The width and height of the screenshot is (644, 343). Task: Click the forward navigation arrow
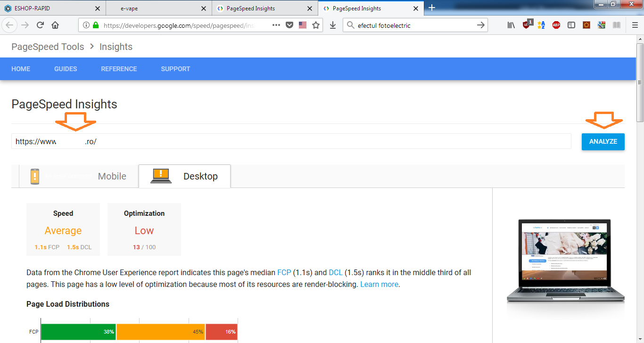[x=25, y=25]
